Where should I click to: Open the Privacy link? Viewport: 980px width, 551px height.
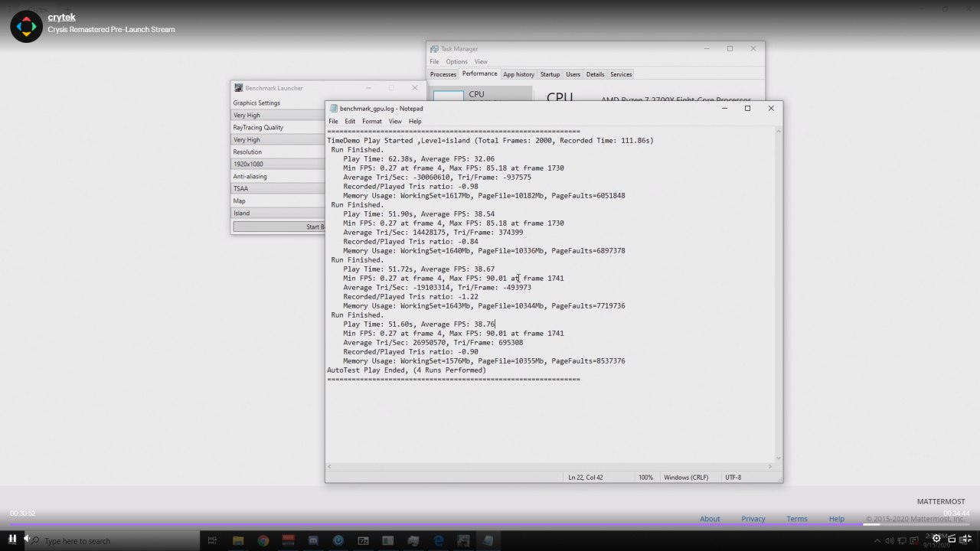(x=753, y=518)
